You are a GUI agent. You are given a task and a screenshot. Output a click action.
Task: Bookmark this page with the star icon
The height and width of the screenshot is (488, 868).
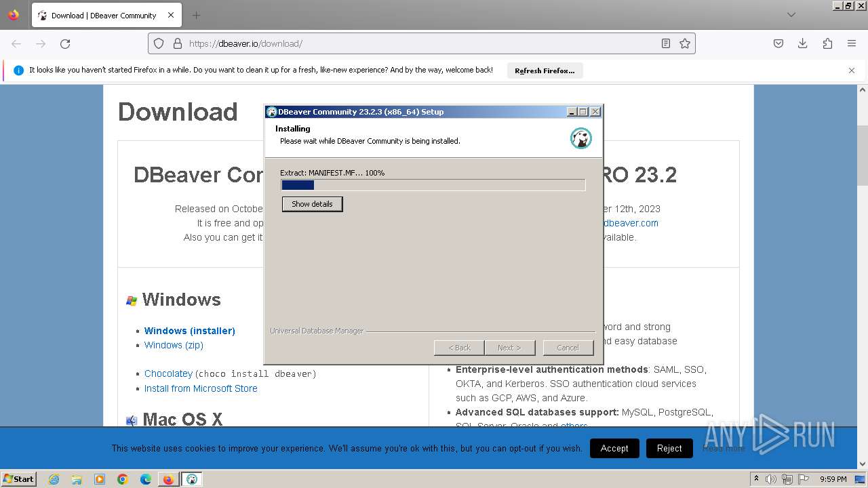click(x=685, y=43)
